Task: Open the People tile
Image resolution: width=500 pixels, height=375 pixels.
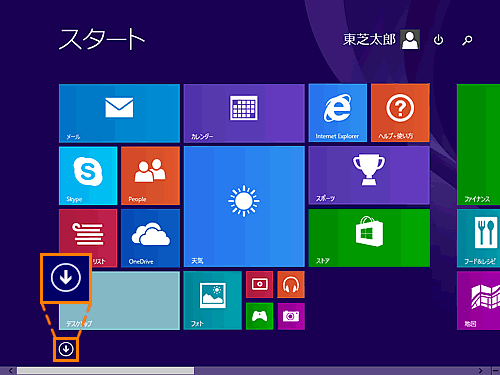Action: pyautogui.click(x=150, y=176)
